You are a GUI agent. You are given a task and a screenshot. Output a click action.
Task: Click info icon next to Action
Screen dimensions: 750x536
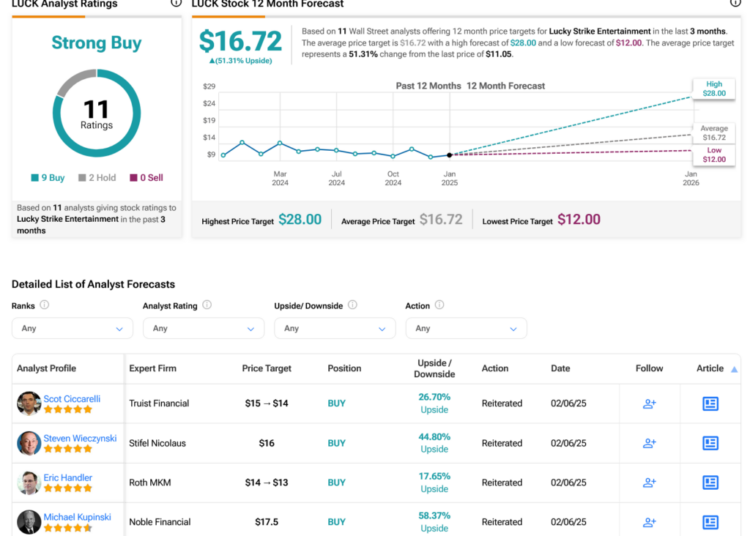[x=439, y=305]
